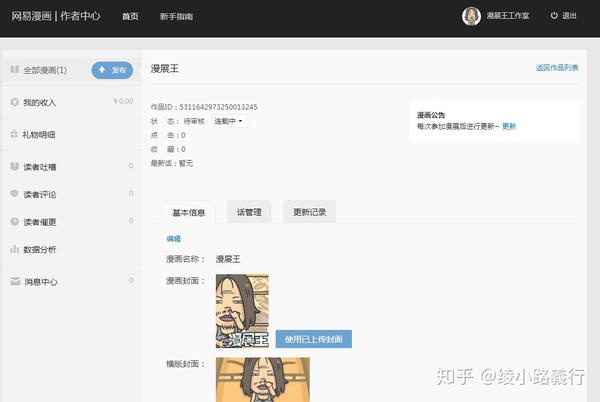Image resolution: width=600 pixels, height=402 pixels.
Task: Switch to the 话管理 tab
Action: [x=249, y=212]
